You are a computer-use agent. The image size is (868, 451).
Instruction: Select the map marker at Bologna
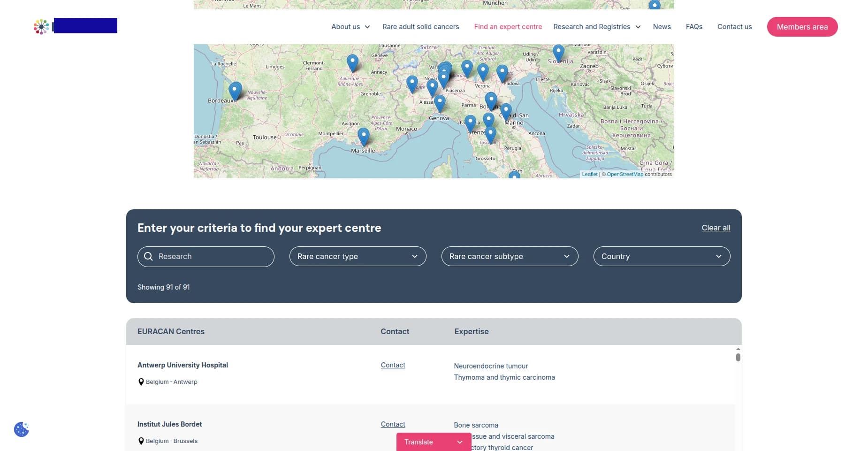click(x=491, y=100)
